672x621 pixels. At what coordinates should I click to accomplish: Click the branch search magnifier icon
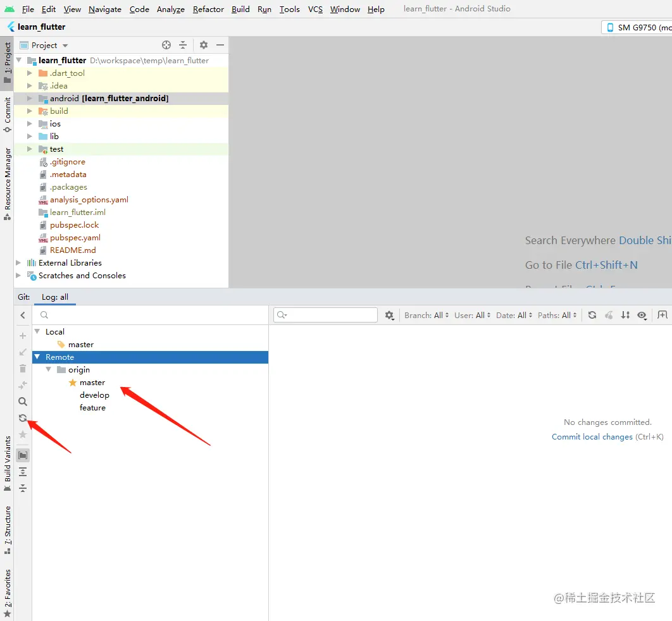(44, 315)
